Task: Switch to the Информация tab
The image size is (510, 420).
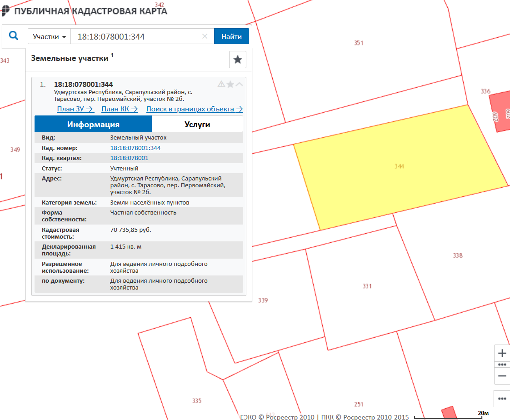Action: click(93, 124)
